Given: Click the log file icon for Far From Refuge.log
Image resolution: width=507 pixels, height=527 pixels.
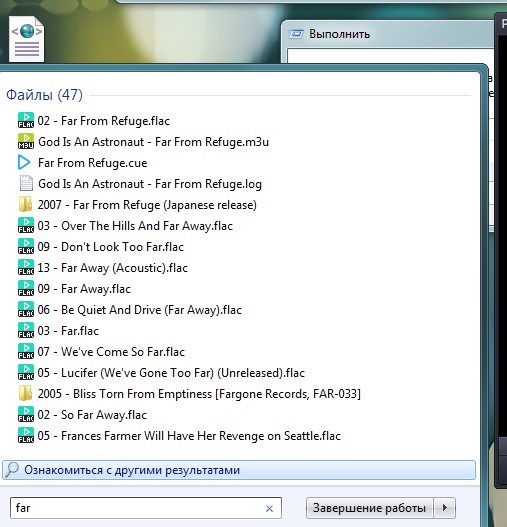Looking at the screenshot, I should [x=26, y=184].
